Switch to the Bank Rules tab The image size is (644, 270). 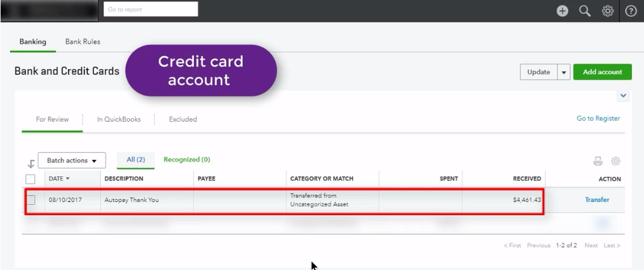pos(82,41)
